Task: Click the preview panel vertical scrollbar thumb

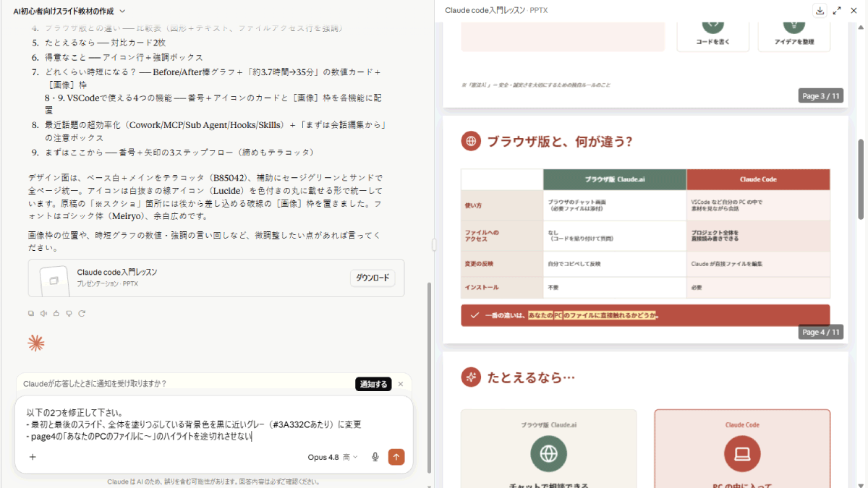Action: click(861, 179)
